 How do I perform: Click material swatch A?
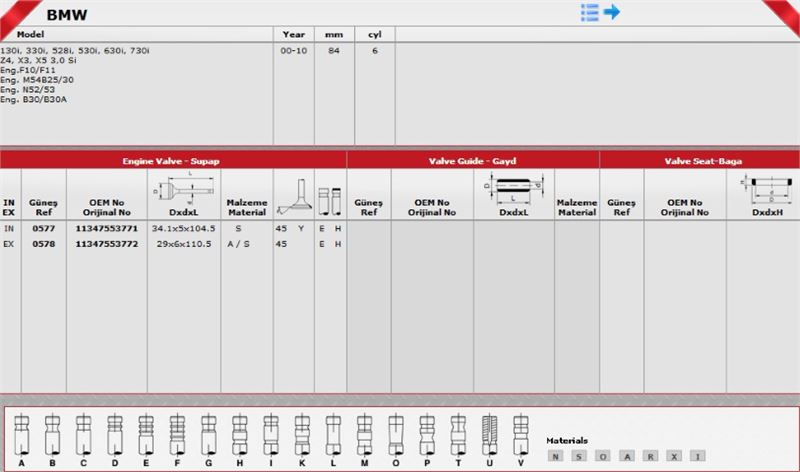coord(627,456)
